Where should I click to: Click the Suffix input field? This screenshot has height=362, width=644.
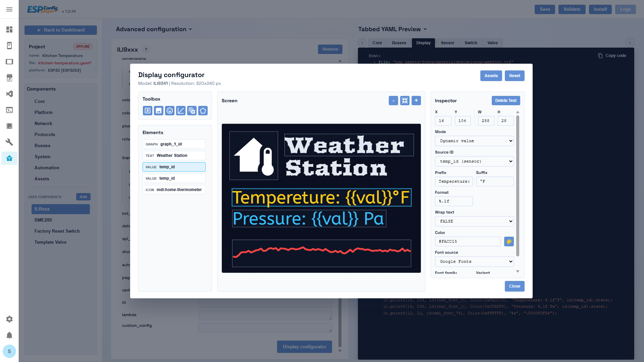point(495,181)
